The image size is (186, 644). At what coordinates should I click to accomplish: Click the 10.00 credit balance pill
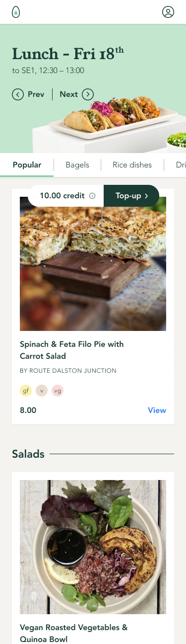[66, 196]
